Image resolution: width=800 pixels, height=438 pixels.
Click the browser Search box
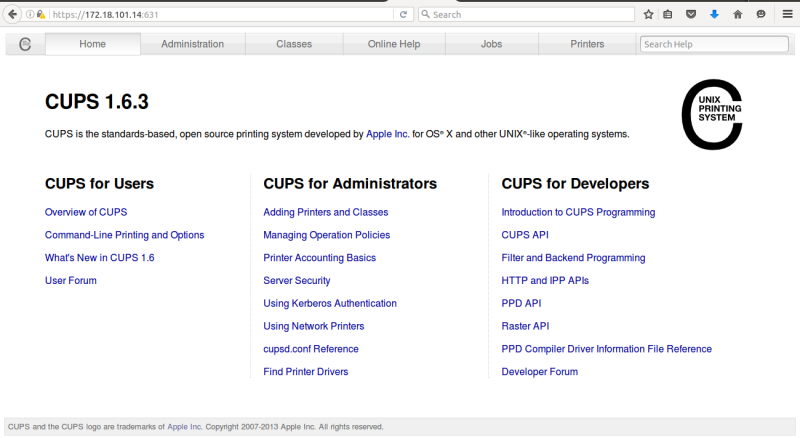click(x=527, y=15)
